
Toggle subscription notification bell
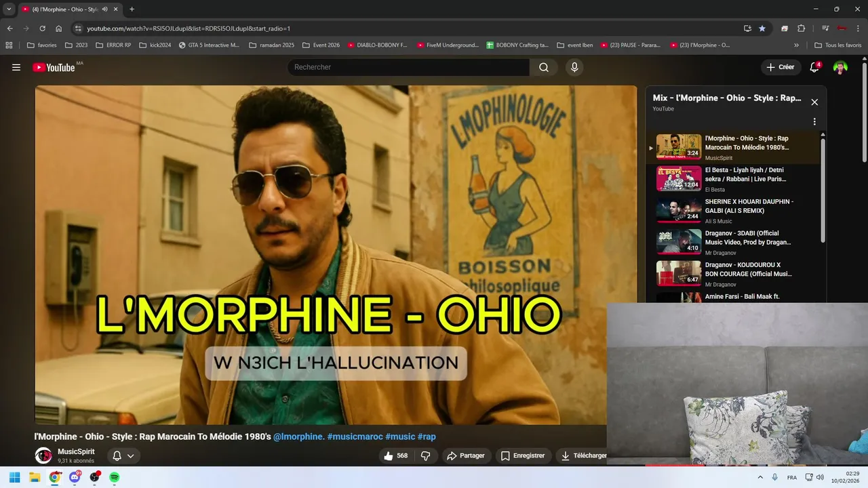click(117, 456)
